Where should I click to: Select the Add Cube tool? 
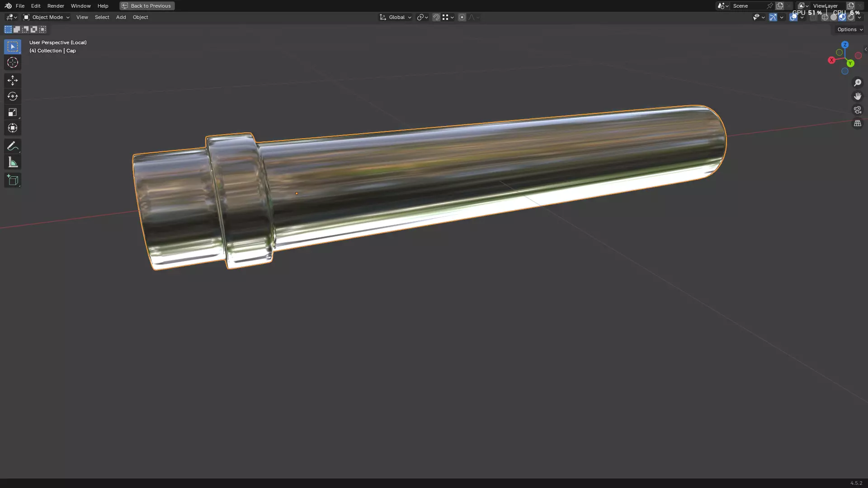click(13, 180)
